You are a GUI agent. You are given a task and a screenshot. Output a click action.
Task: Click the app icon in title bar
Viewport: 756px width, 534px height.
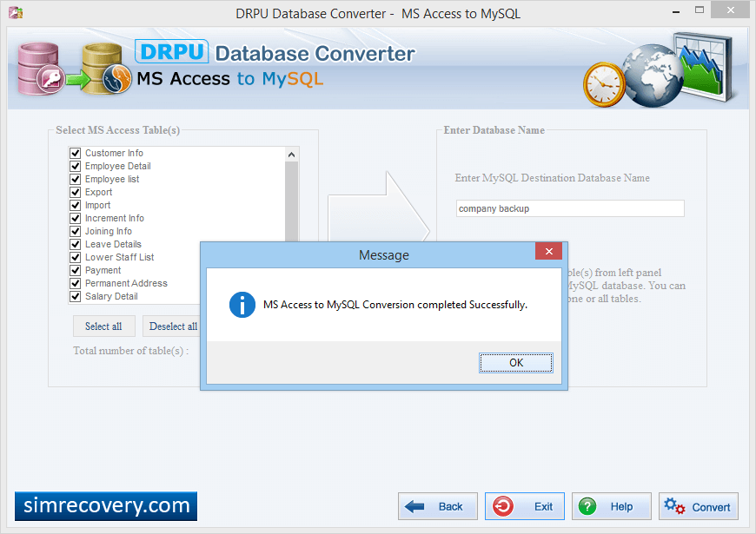pos(16,12)
